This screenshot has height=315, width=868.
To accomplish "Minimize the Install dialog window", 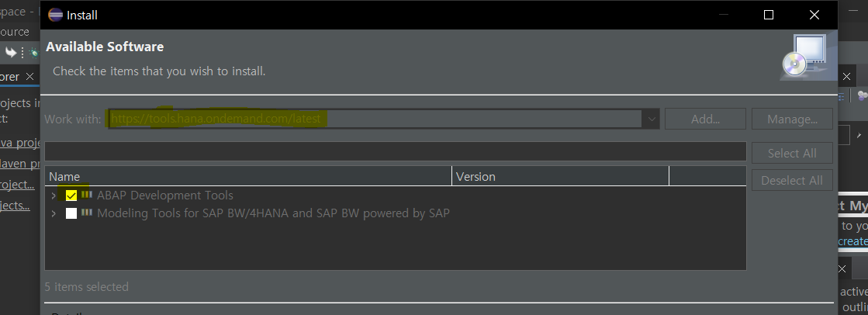I will click(x=723, y=15).
